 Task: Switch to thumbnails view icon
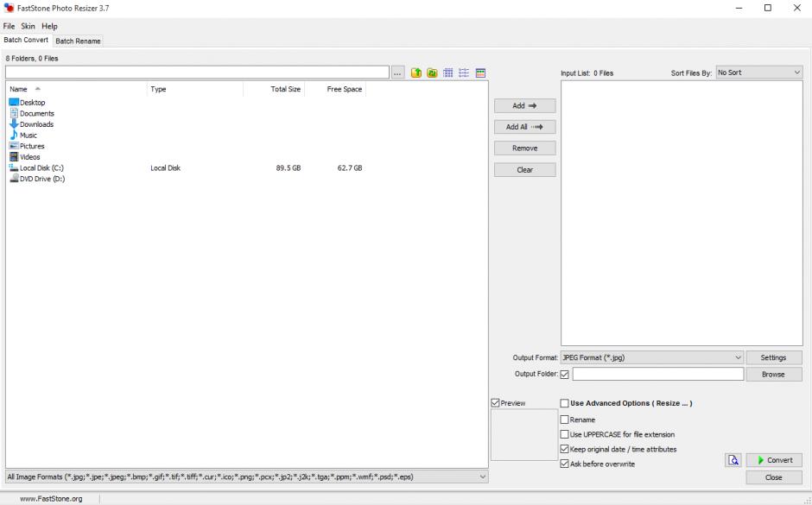(448, 73)
